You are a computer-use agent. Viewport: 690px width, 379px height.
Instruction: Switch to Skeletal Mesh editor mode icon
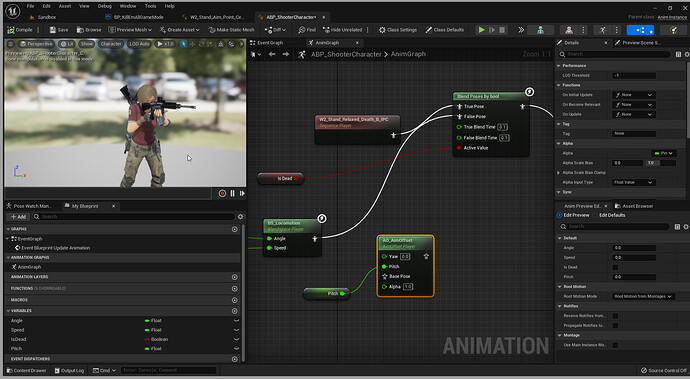569,30
